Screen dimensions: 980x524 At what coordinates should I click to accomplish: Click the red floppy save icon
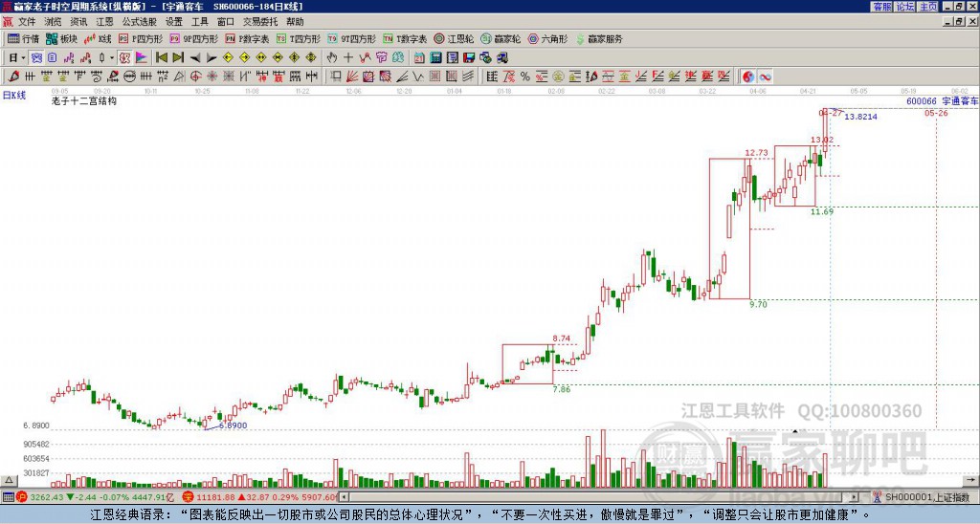[469, 58]
